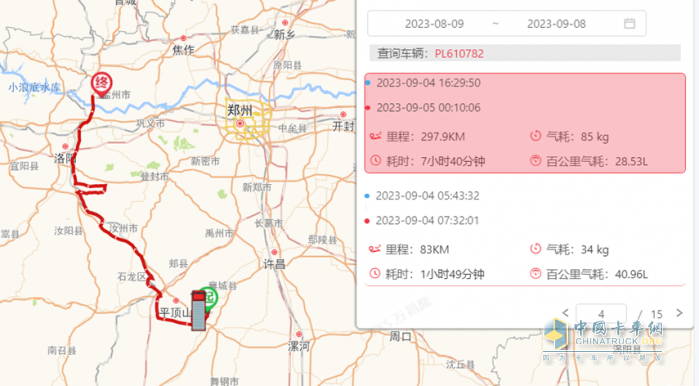Click the 焦作 city label on the map

pos(183,50)
